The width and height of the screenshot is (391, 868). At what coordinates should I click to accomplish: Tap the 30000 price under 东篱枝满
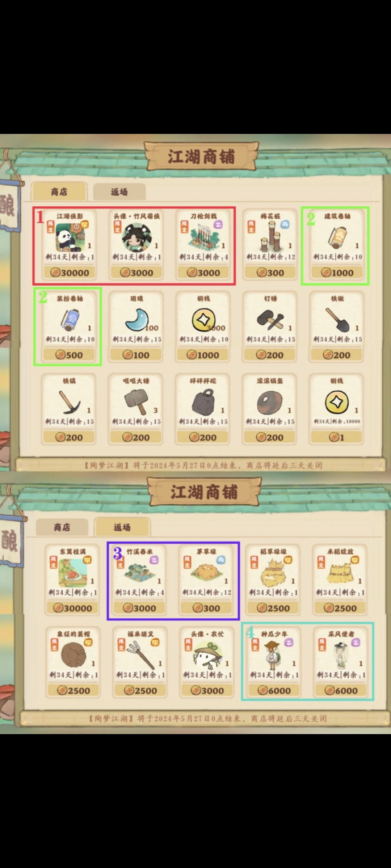tap(72, 608)
